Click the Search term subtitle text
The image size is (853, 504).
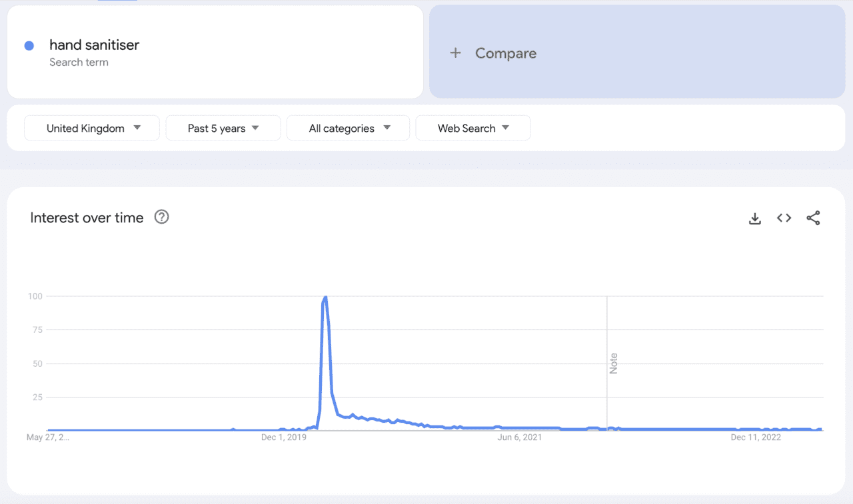point(79,63)
